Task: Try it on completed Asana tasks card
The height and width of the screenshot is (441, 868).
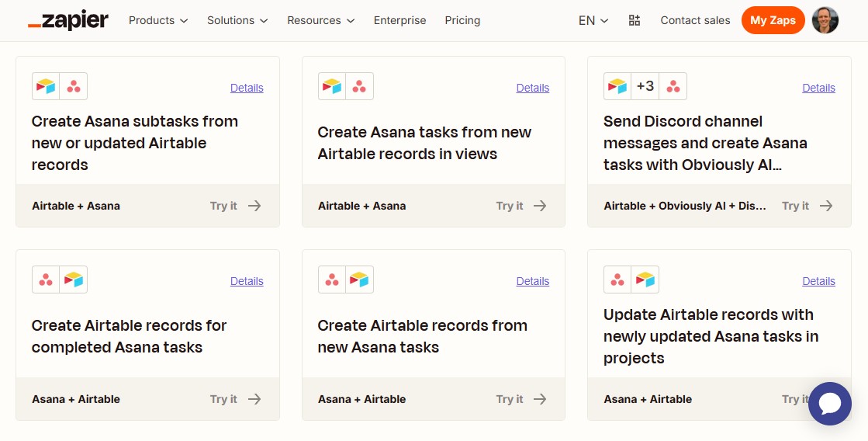Action: click(223, 399)
